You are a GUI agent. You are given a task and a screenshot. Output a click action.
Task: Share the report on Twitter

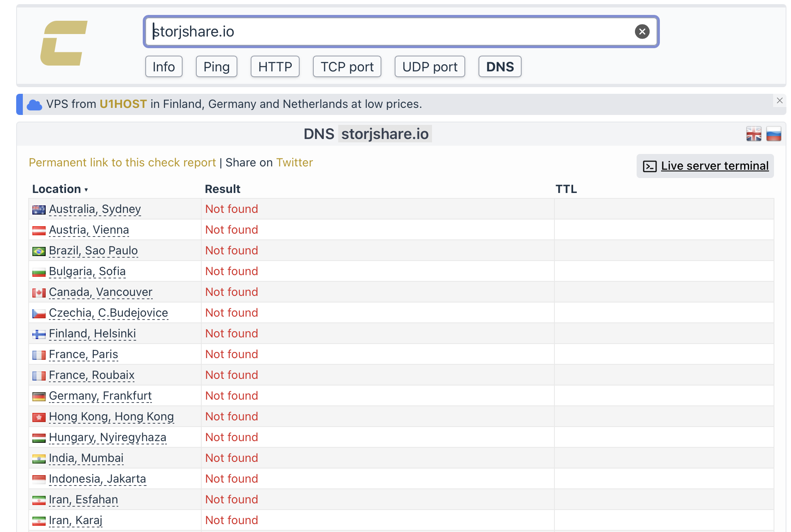295,163
